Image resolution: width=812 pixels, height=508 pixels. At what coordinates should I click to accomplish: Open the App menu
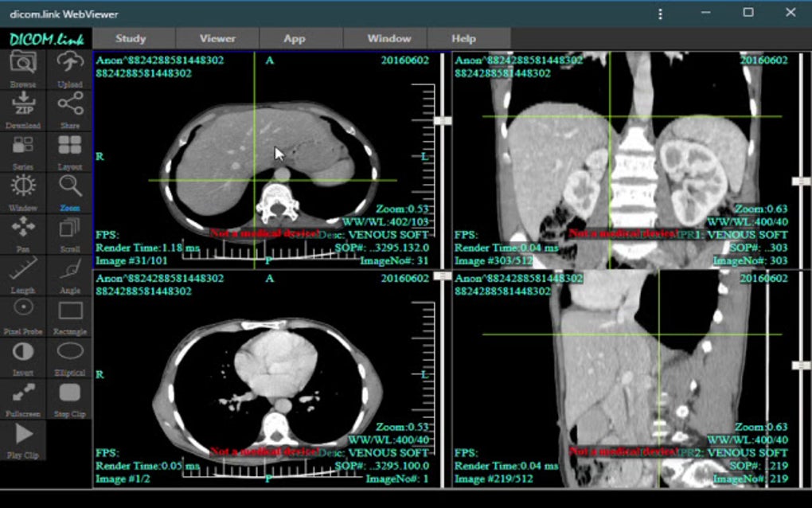(294, 37)
